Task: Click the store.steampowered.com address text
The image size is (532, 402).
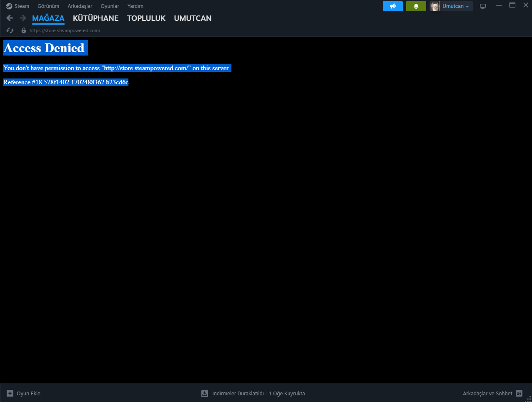Action: point(65,30)
